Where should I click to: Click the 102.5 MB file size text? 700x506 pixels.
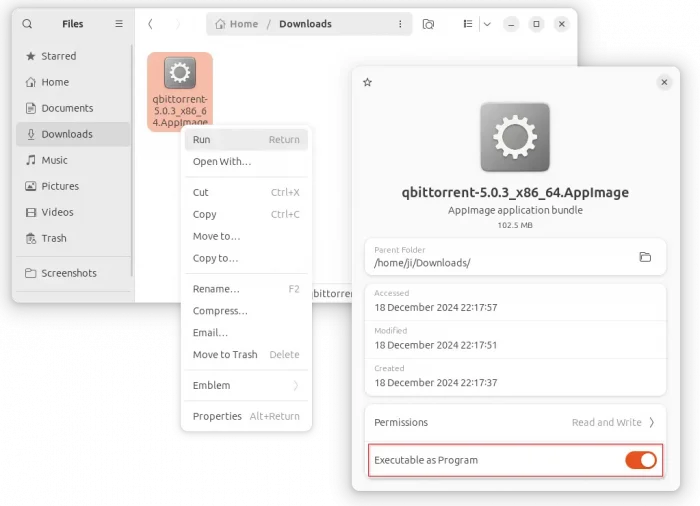click(x=515, y=225)
